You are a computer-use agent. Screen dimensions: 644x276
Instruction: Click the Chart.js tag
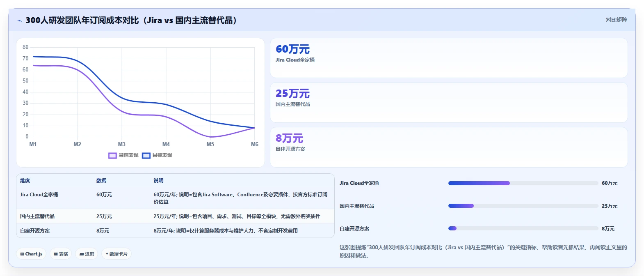click(x=31, y=254)
